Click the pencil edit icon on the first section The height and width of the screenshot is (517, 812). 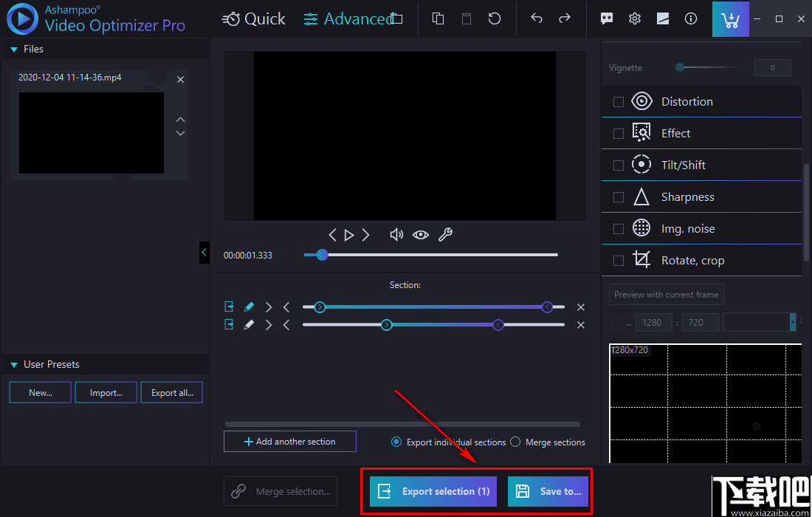click(x=249, y=306)
